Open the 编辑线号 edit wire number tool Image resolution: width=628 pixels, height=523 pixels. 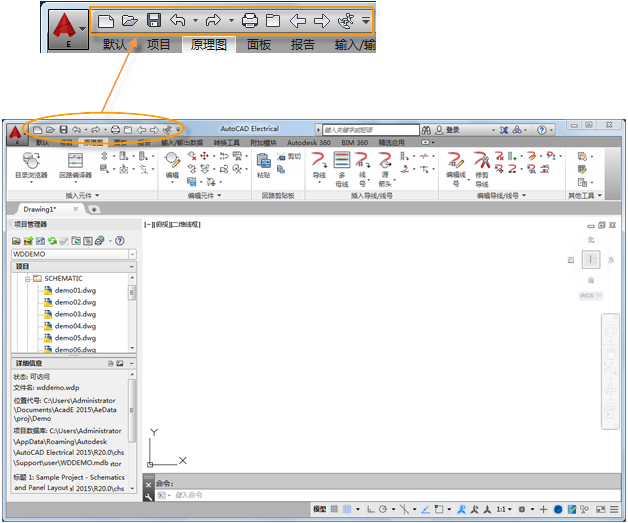coord(456,168)
